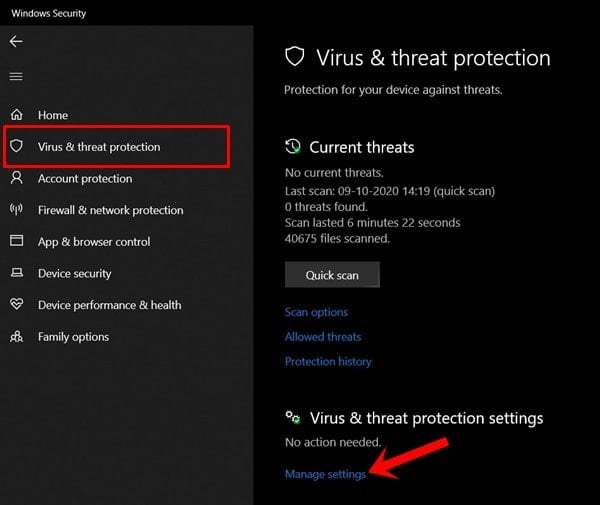This screenshot has width=600, height=505.
Task: Click the Device performance heart icon
Action: click(17, 305)
